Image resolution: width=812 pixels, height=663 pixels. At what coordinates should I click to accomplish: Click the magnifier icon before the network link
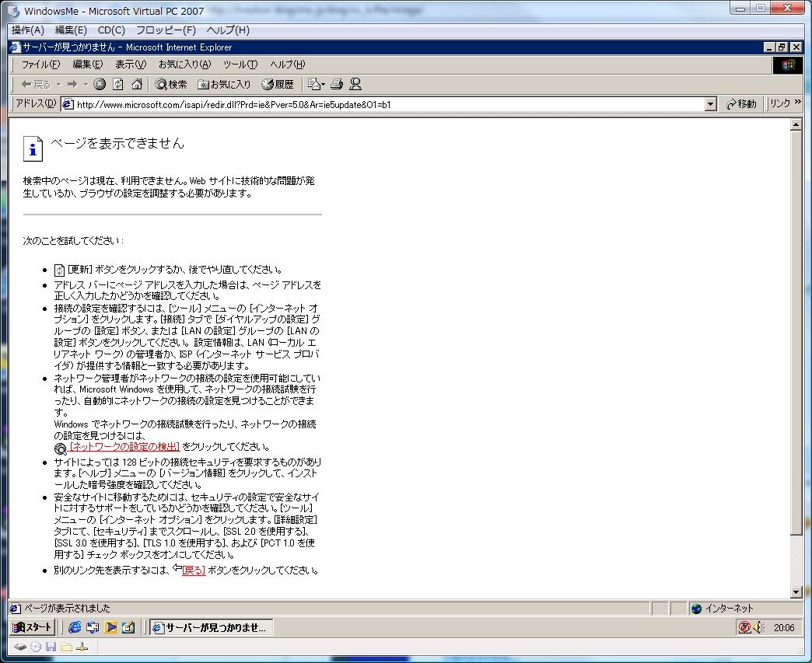61,448
